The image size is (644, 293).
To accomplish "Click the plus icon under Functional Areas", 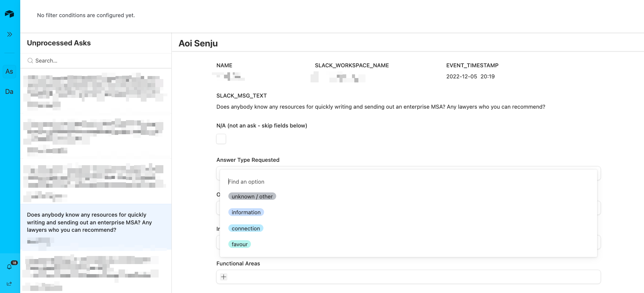I will [224, 277].
